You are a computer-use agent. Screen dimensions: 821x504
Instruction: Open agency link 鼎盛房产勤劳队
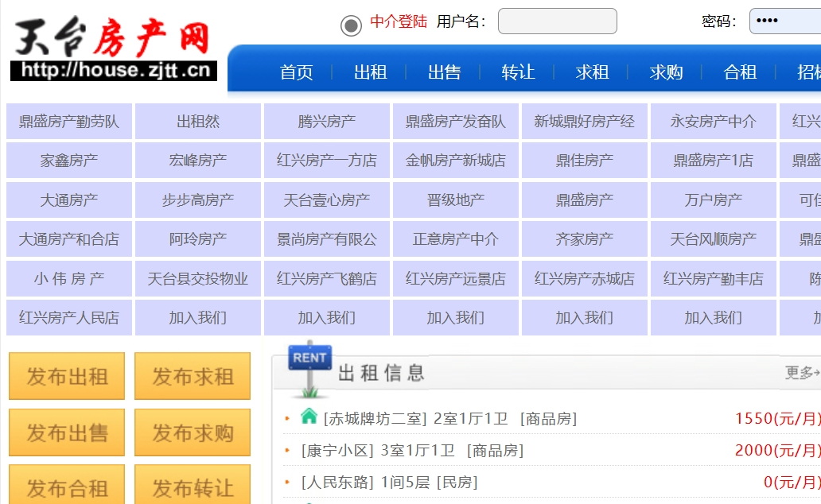coord(69,122)
